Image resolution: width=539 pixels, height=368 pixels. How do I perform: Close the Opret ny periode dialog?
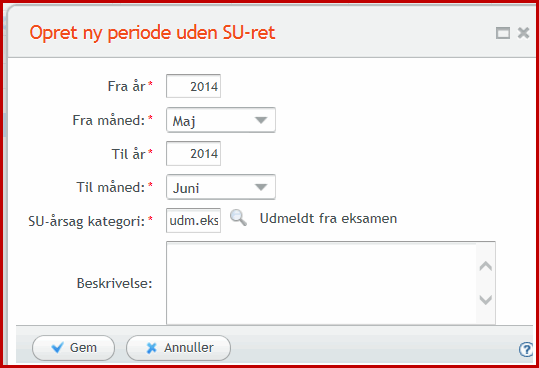(x=524, y=33)
